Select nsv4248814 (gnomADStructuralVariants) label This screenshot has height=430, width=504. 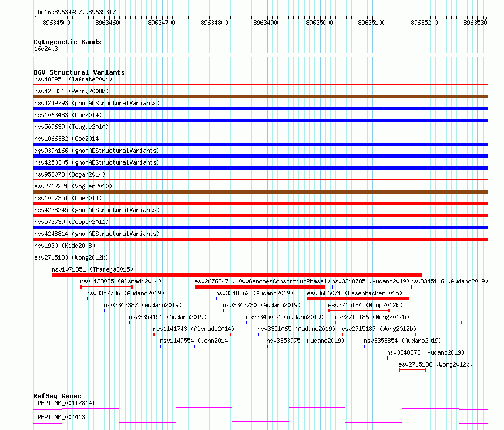tap(97, 234)
